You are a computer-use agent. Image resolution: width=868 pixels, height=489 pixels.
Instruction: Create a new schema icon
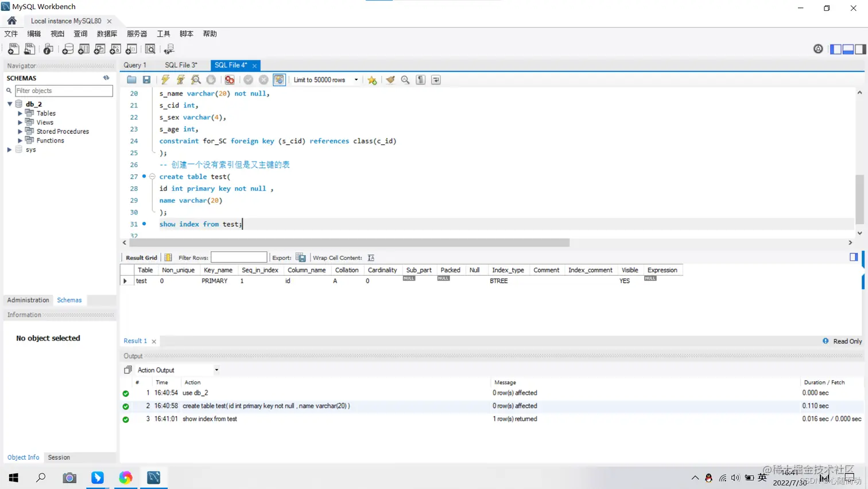point(68,49)
